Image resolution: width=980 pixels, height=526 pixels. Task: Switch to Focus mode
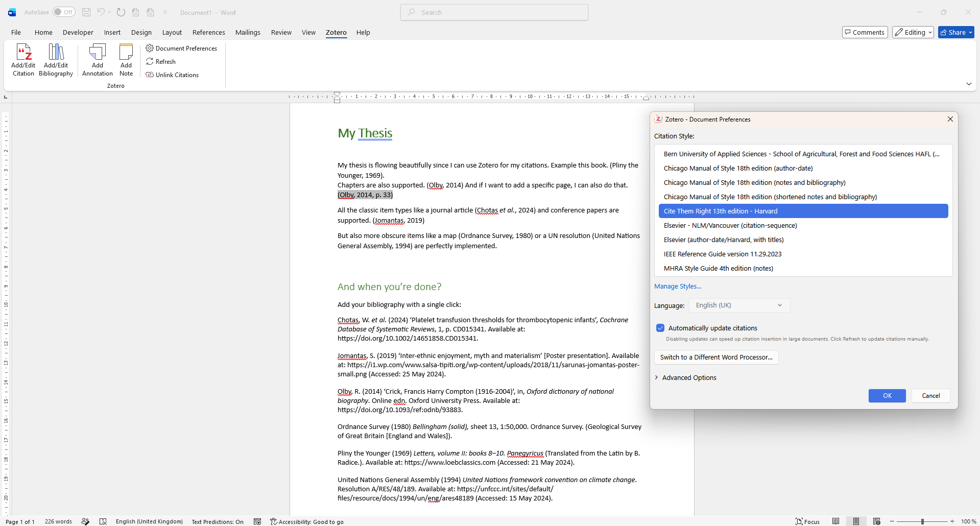(x=807, y=521)
